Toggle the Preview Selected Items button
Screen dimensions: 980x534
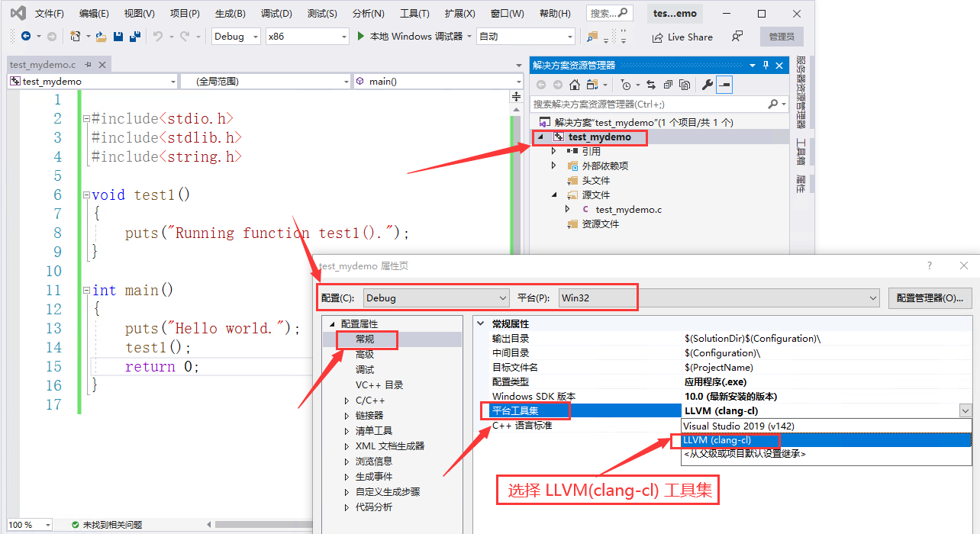(x=724, y=85)
